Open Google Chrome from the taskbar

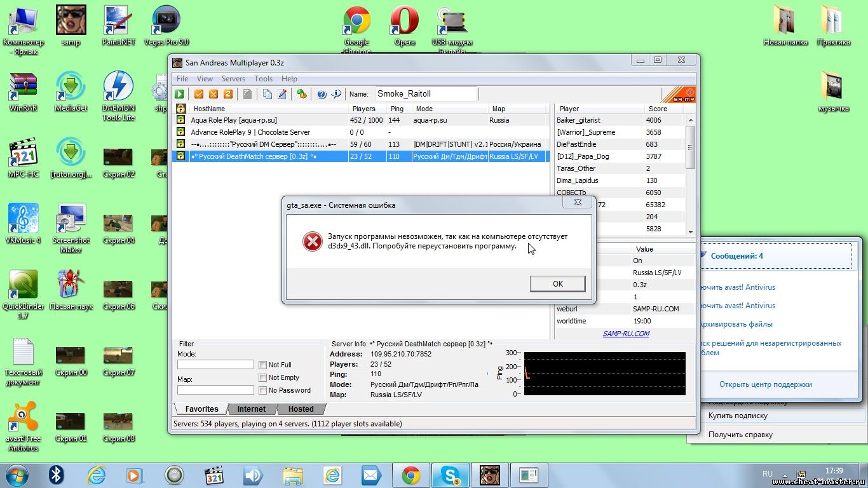(410, 475)
